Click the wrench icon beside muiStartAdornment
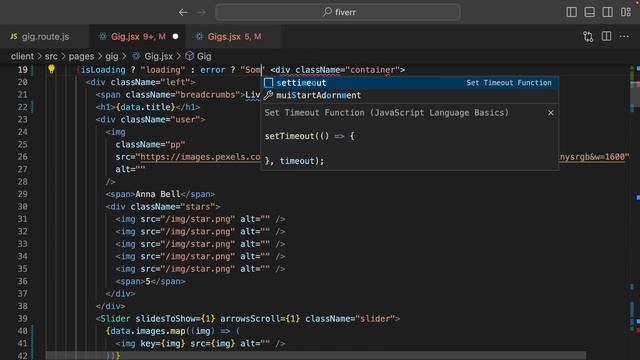The image size is (640, 360). 268,96
